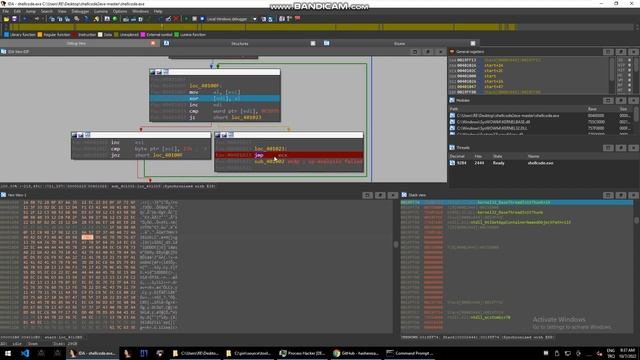Click the Lumina function green swatch
Screen dimensions: 640x360
[x=176, y=35]
